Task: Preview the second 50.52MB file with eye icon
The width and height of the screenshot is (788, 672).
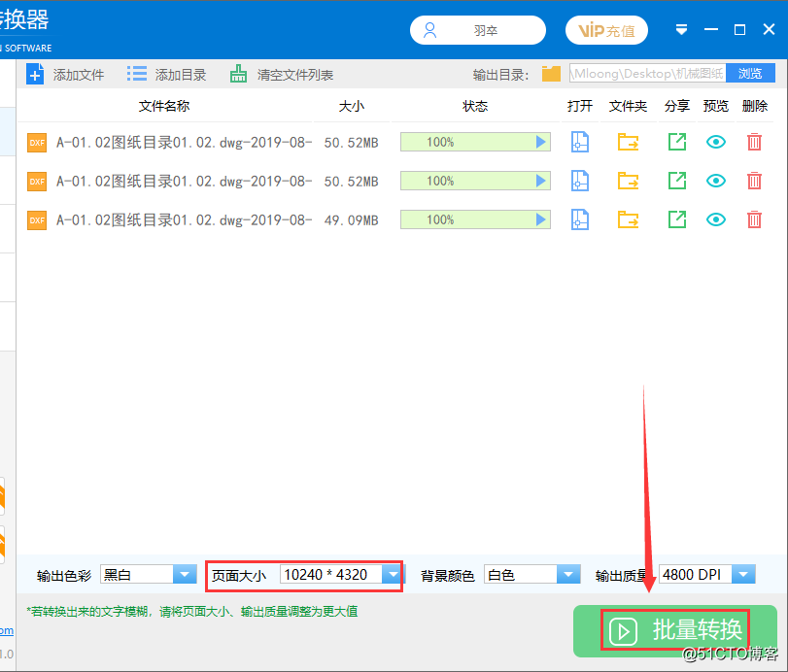Action: point(716,181)
